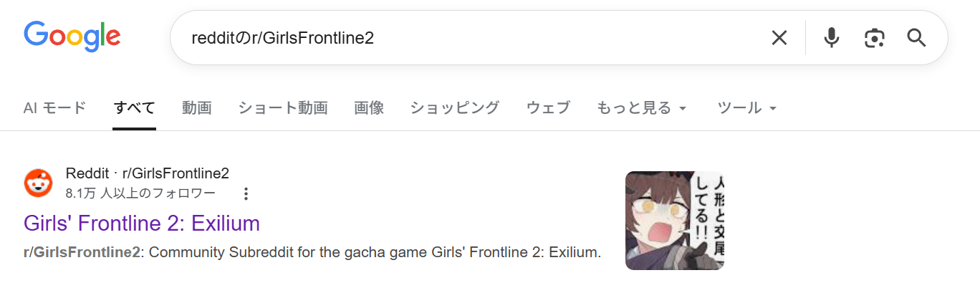The image size is (980, 293).
Task: Switch to the ショッピング tab
Action: (454, 108)
